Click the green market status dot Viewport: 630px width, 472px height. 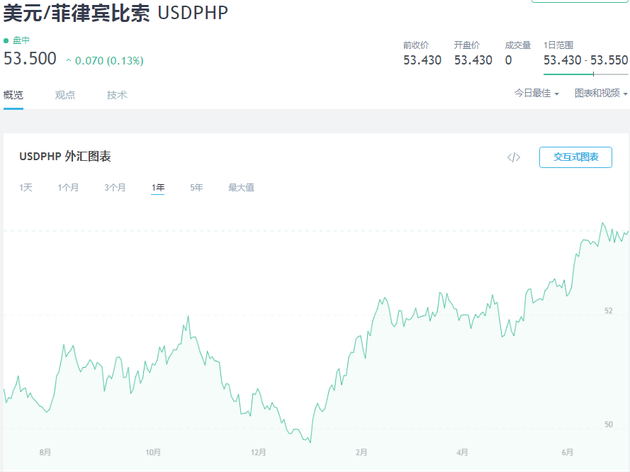pos(6,41)
